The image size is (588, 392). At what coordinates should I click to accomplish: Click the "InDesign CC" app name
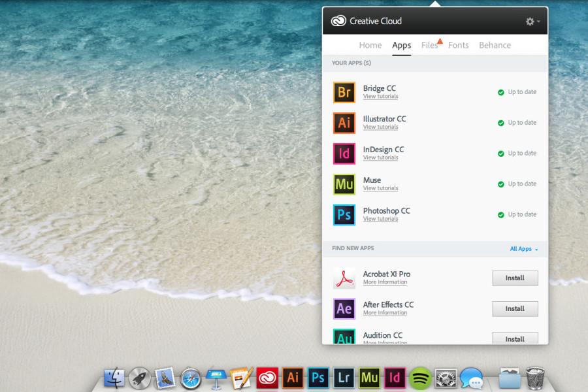(x=384, y=150)
